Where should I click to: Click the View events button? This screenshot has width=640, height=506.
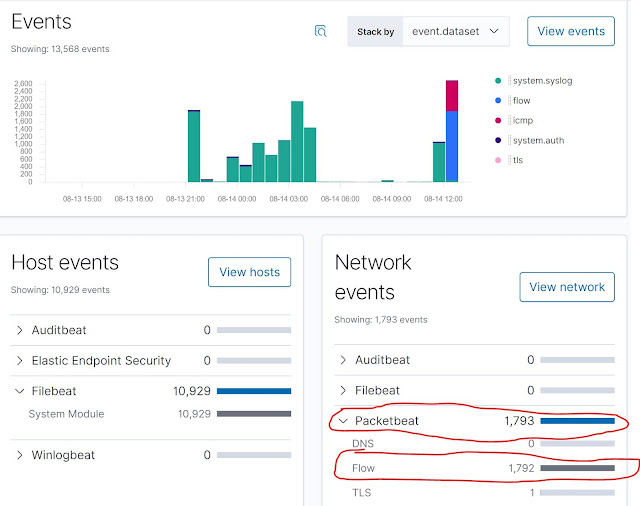[571, 31]
